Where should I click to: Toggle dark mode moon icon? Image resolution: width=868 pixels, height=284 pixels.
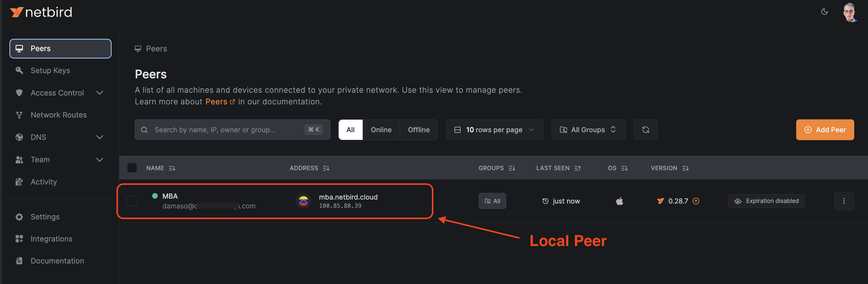click(x=824, y=12)
